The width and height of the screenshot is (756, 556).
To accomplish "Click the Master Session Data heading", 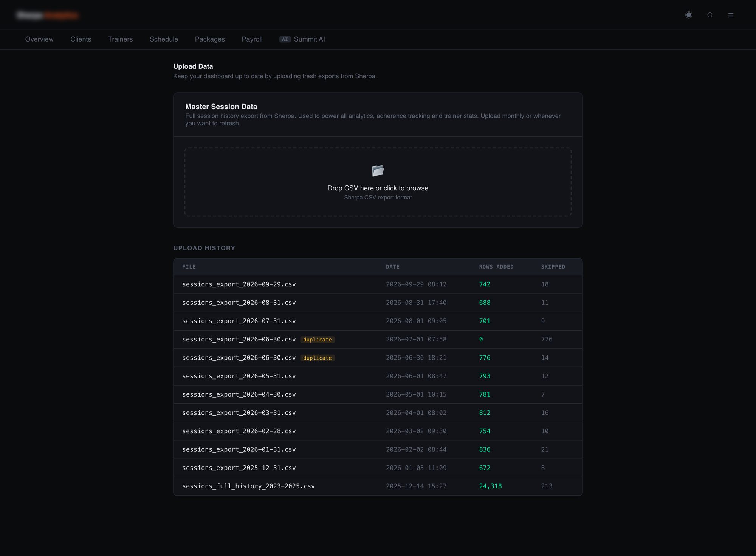I will click(x=221, y=107).
